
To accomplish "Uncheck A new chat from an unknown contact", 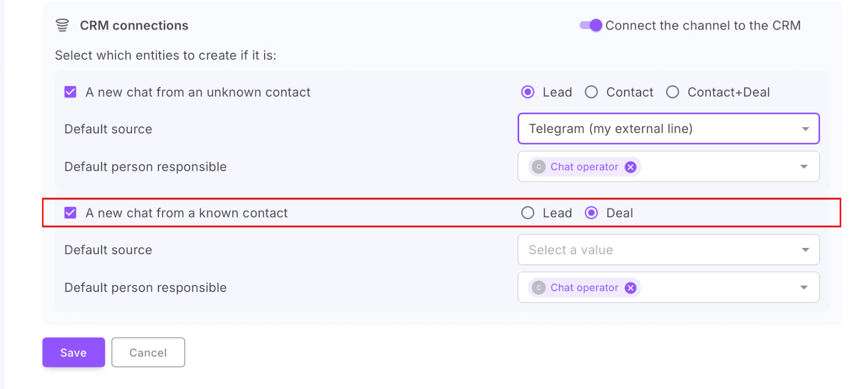I will tap(71, 92).
